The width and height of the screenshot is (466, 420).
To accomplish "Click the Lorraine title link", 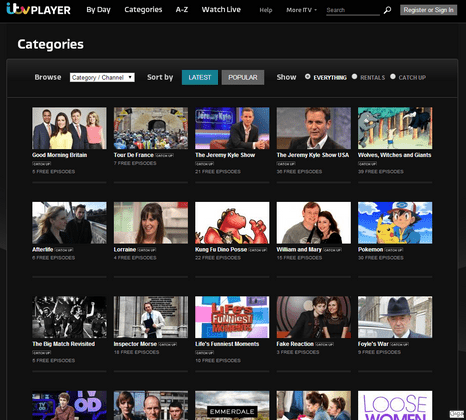I will tap(125, 250).
